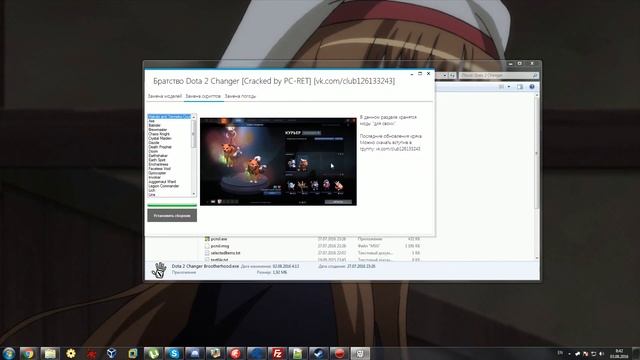Open Skype from the taskbar
The image size is (640, 360).
coord(174,353)
